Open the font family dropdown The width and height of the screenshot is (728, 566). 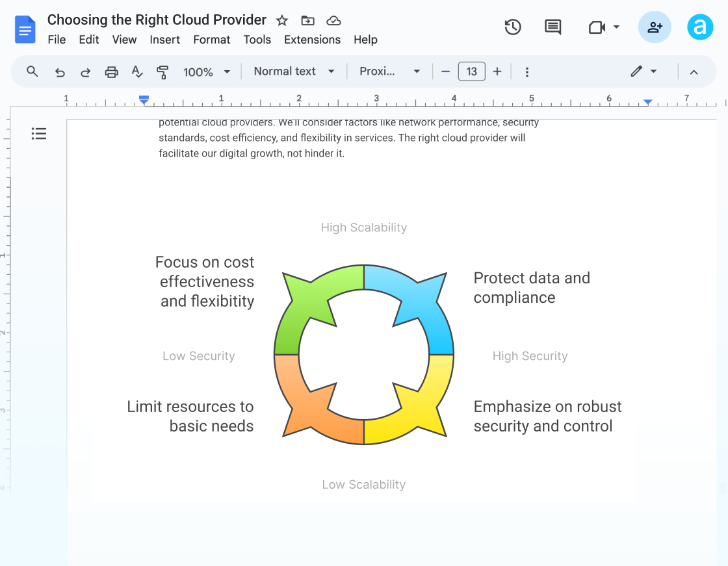390,71
